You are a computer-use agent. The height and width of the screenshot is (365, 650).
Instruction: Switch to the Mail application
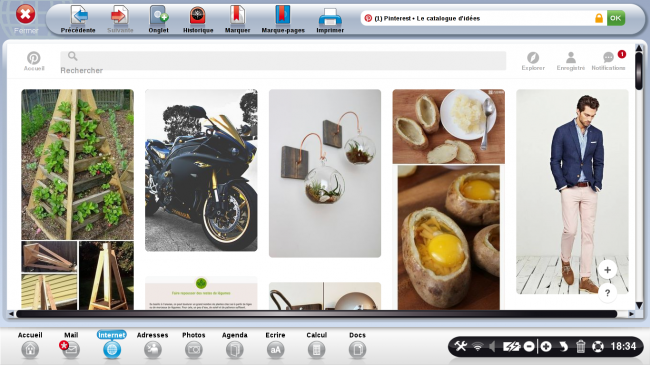pyautogui.click(x=70, y=345)
